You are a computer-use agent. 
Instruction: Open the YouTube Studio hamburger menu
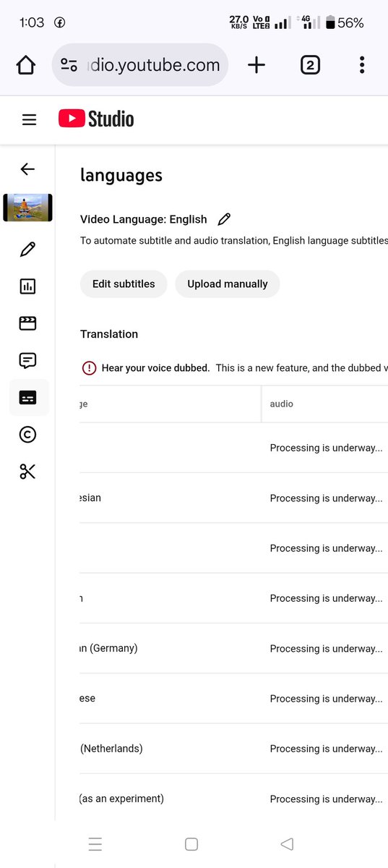29,120
